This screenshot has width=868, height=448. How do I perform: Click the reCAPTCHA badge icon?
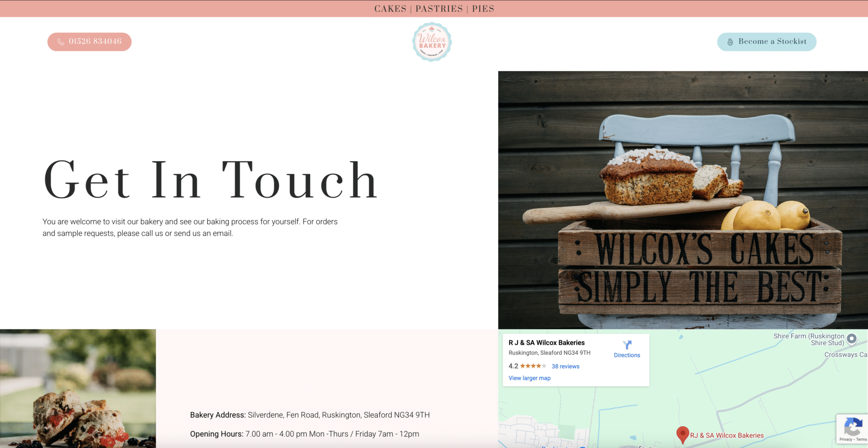coord(853,426)
